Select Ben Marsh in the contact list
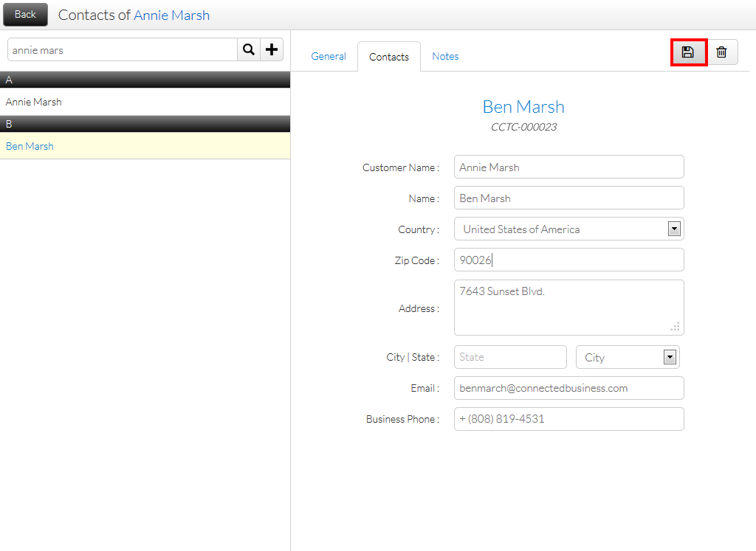756x551 pixels. click(x=30, y=146)
